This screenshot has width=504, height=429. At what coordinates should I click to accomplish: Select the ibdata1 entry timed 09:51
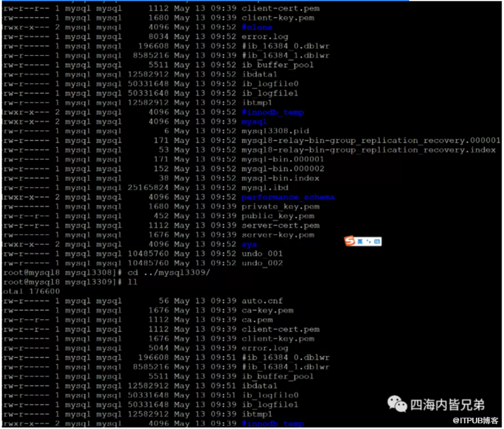pos(259,386)
